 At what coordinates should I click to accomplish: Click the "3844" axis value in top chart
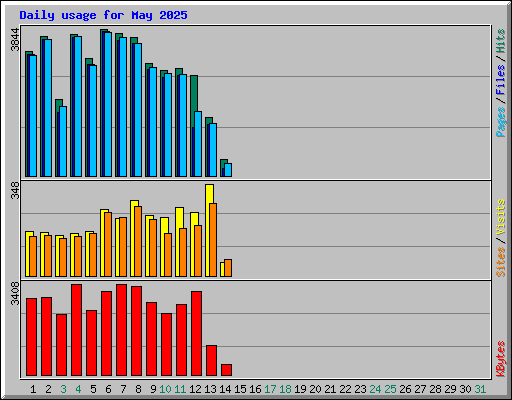pyautogui.click(x=15, y=40)
